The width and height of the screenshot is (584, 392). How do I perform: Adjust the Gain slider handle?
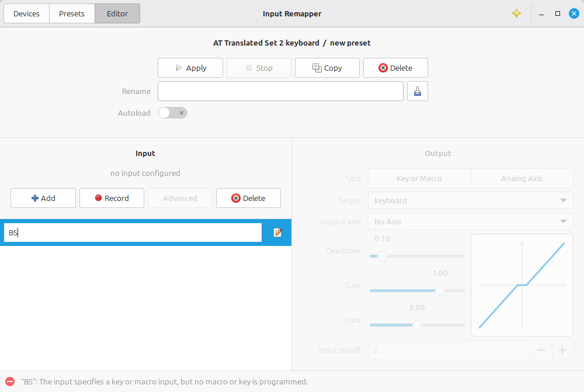tap(440, 290)
